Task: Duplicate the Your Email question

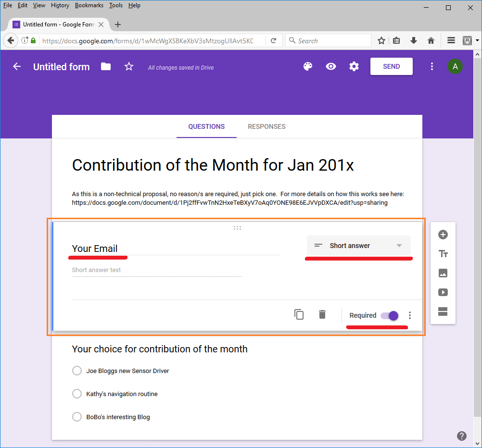Action: click(299, 315)
